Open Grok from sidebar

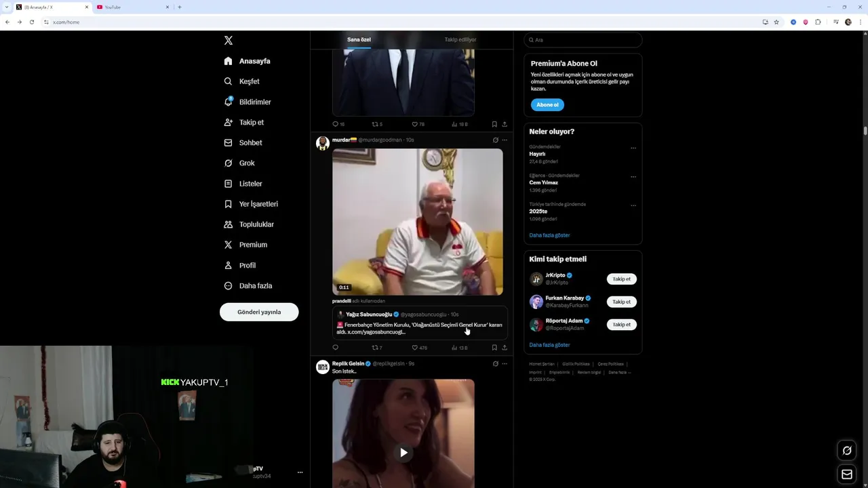click(239, 163)
